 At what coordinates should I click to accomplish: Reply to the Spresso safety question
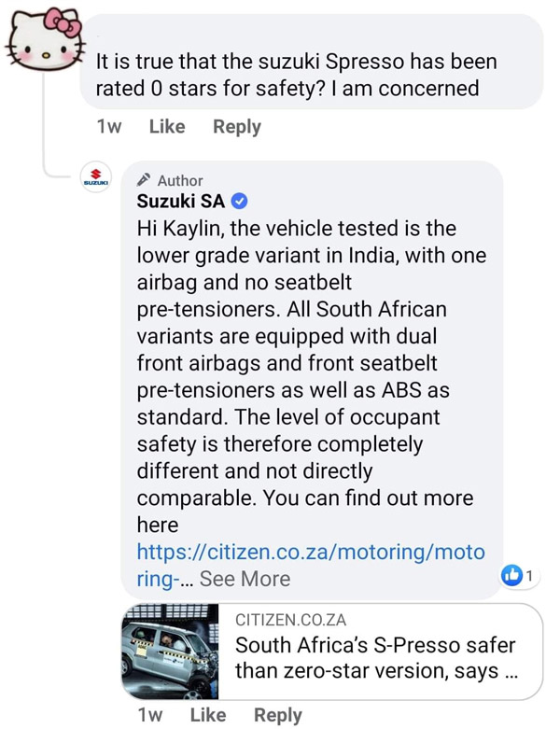pyautogui.click(x=237, y=127)
